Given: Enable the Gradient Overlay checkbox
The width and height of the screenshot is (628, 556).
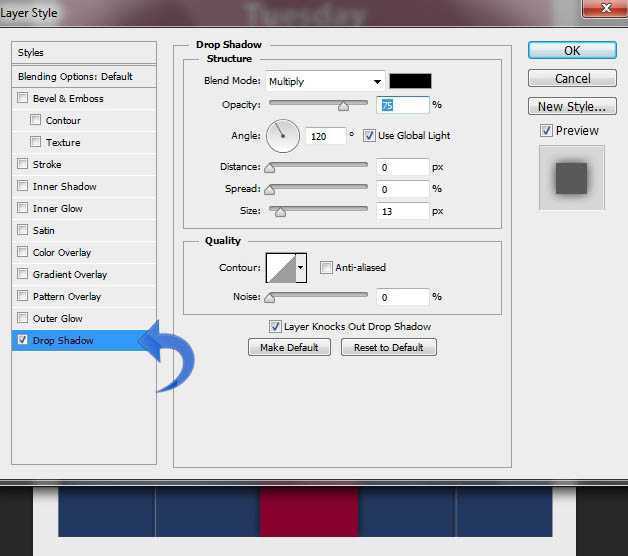Looking at the screenshot, I should click(x=22, y=274).
